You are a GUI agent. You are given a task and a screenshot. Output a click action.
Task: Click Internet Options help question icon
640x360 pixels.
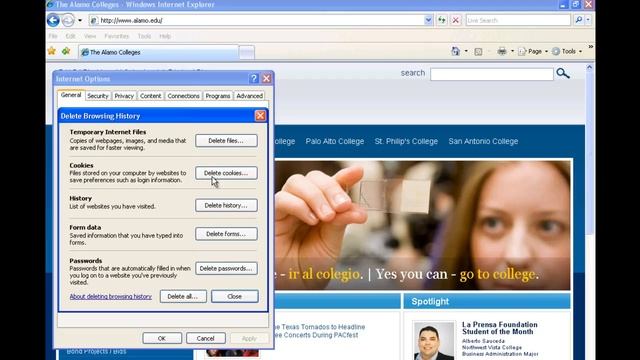click(x=254, y=78)
